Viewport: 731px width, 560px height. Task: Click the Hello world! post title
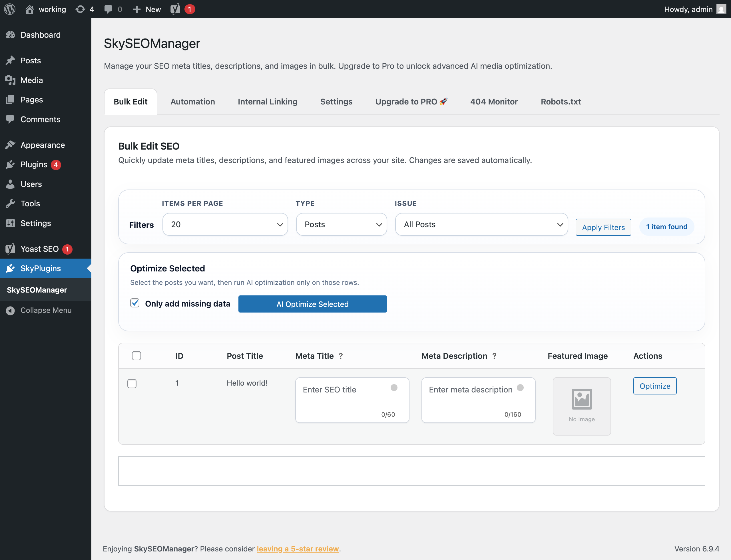tap(247, 383)
